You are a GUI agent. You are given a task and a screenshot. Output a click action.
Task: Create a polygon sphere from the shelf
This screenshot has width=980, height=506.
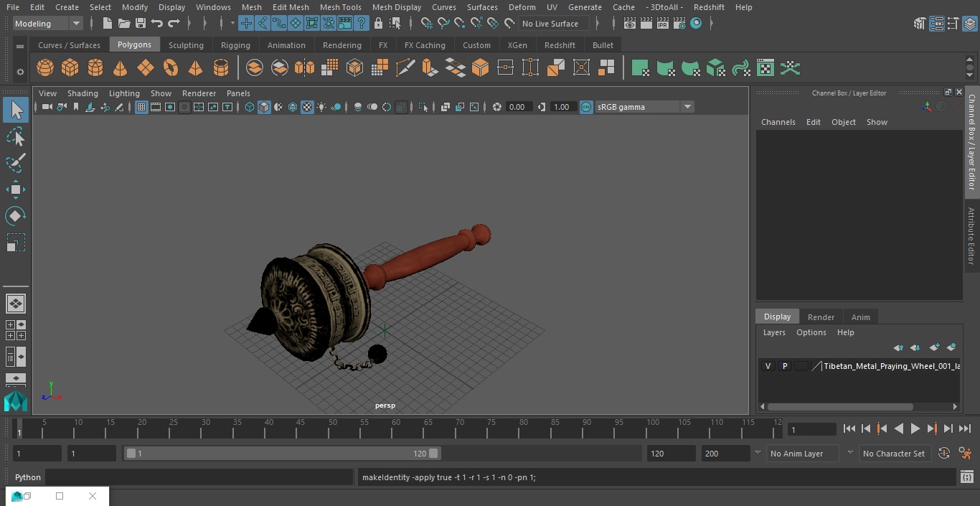45,68
